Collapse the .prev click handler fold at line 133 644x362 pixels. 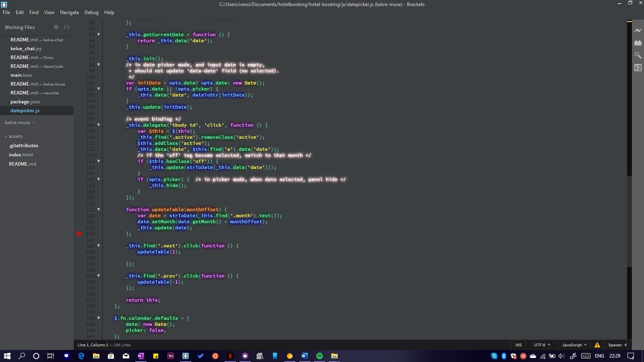(x=99, y=276)
